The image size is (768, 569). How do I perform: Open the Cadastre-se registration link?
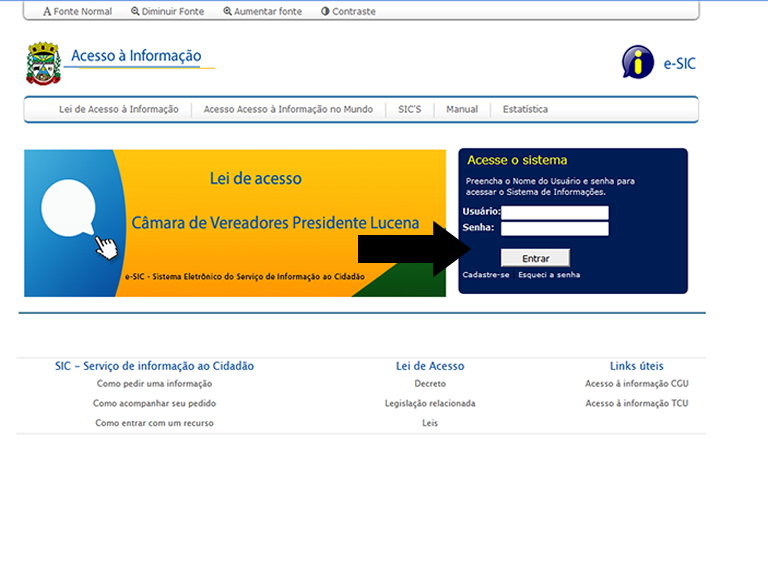[x=486, y=275]
